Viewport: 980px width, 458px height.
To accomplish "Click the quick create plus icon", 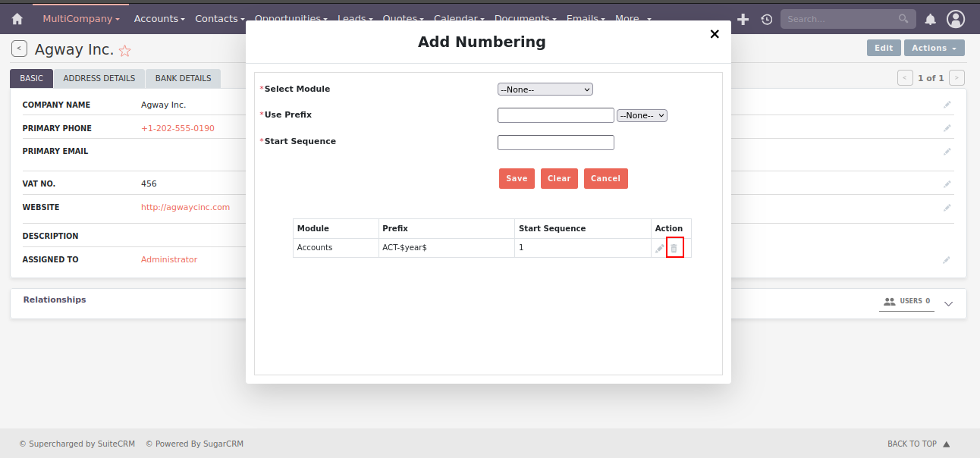I will (743, 19).
